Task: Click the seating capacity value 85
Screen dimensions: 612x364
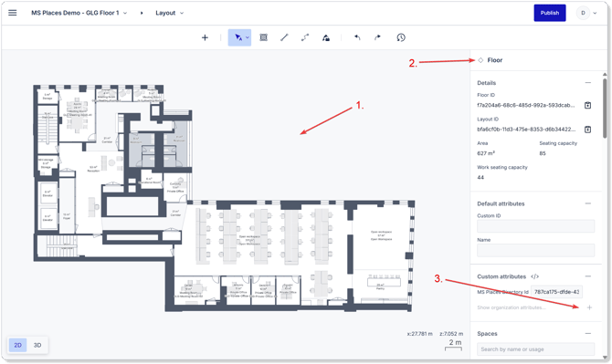Action: (x=543, y=153)
